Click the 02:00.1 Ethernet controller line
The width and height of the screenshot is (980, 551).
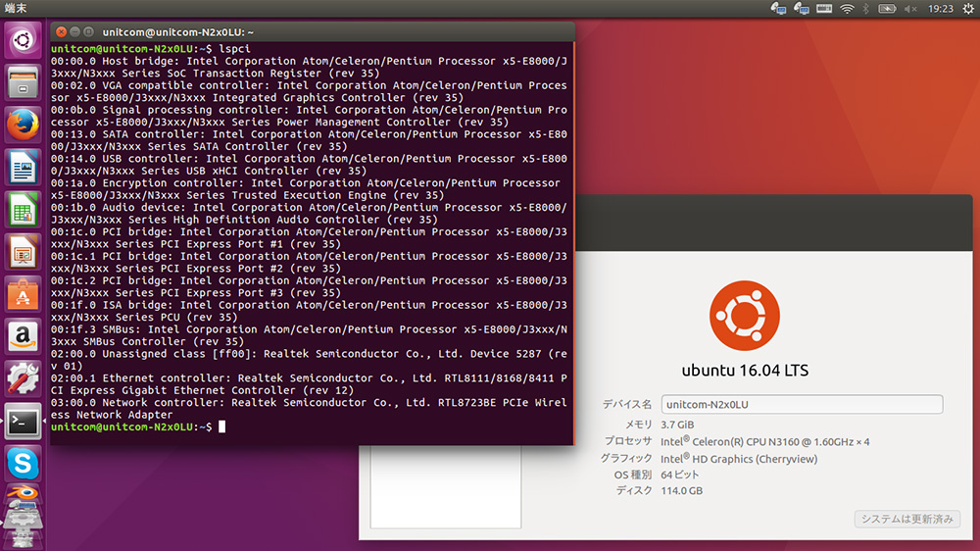tap(309, 384)
